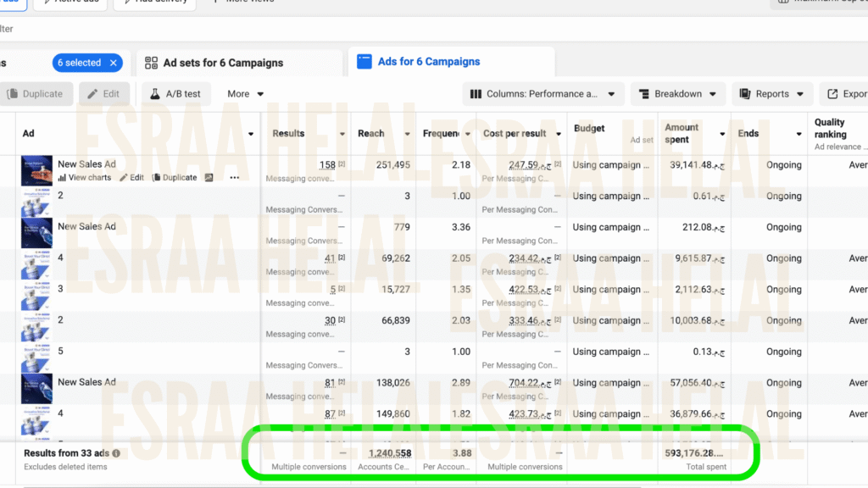Image resolution: width=868 pixels, height=488 pixels.
Task: Click the inline Duplicate icon under New Sales Ad
Action: (157, 178)
